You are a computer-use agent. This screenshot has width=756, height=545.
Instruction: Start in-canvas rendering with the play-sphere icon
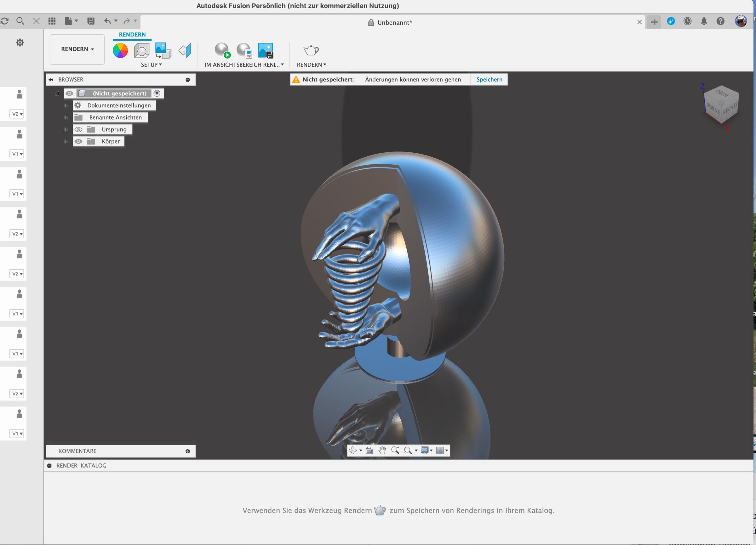222,51
